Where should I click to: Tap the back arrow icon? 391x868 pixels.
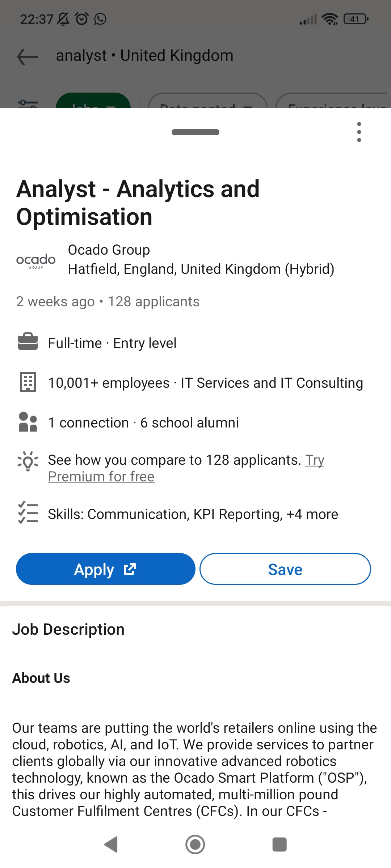pos(28,56)
